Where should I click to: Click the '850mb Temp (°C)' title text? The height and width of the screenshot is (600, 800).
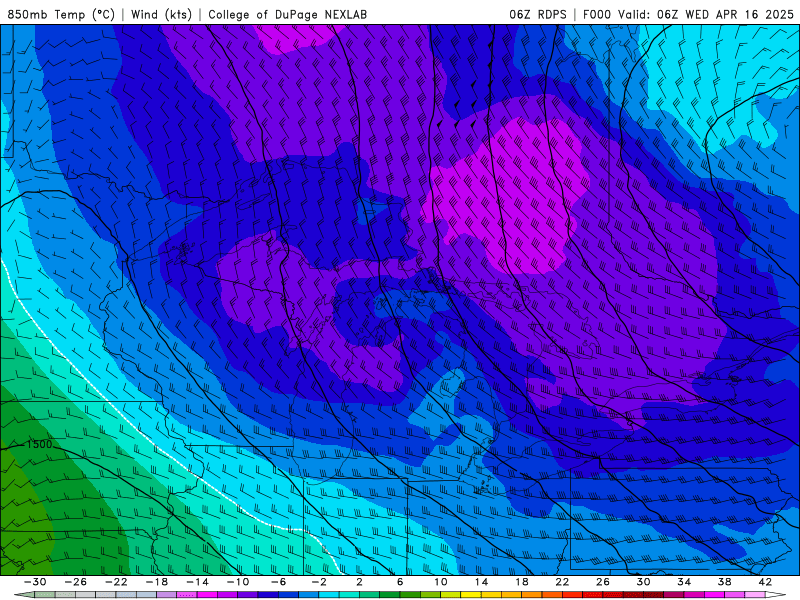[61, 14]
